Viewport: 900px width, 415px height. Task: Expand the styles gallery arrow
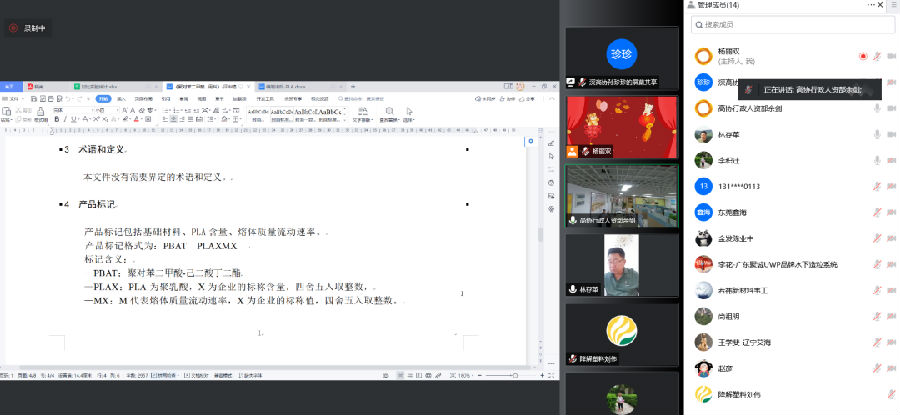pos(345,121)
